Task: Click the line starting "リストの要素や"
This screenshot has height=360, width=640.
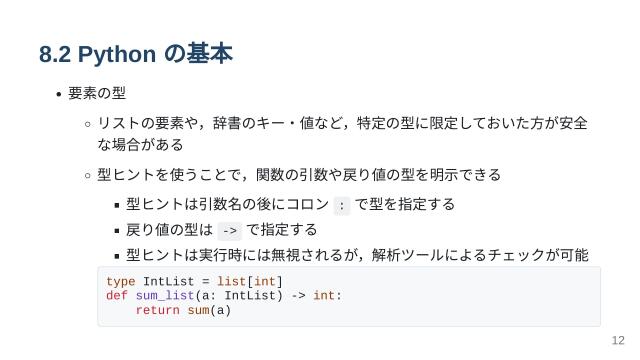Action: click(x=342, y=123)
